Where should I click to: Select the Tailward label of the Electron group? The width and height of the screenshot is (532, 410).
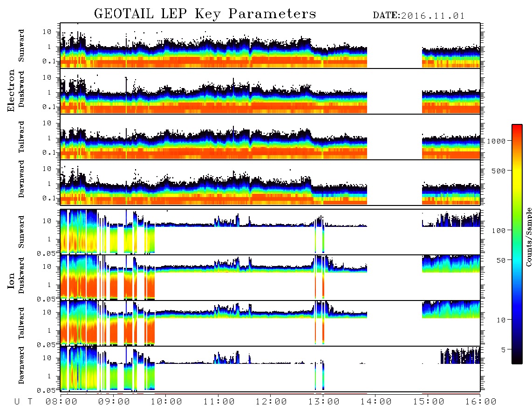[21, 137]
